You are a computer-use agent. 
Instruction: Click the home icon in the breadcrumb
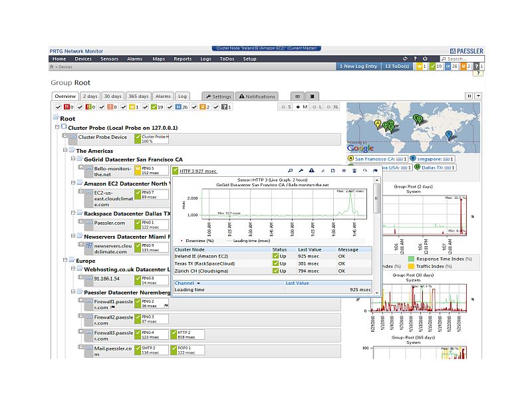coord(52,67)
